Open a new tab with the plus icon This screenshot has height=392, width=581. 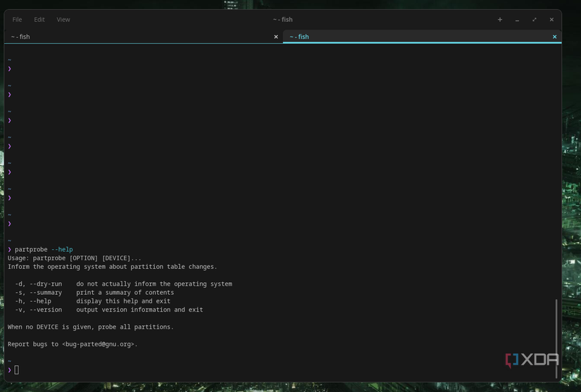[500, 20]
